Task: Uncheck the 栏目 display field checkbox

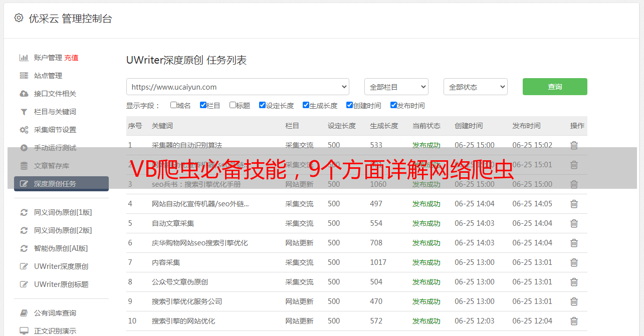Action: [x=203, y=105]
